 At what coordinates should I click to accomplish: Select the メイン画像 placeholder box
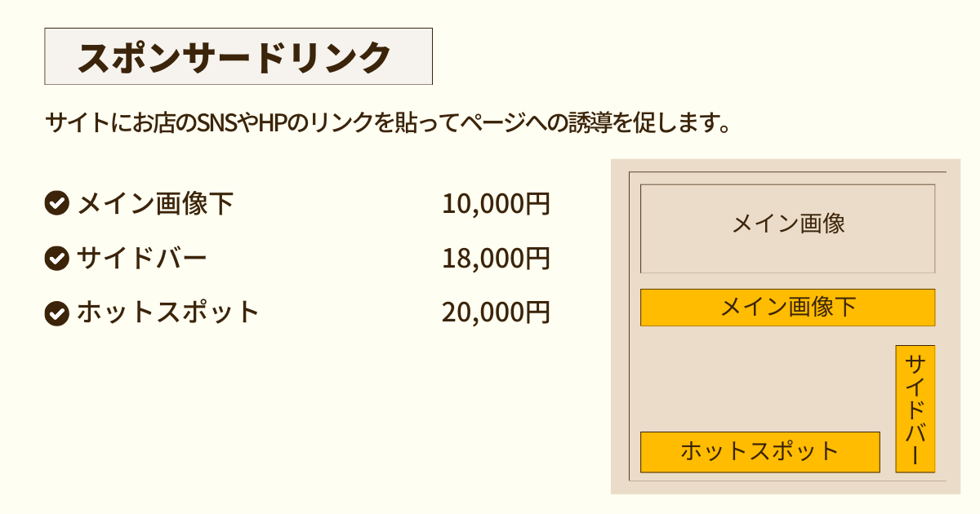tap(787, 228)
